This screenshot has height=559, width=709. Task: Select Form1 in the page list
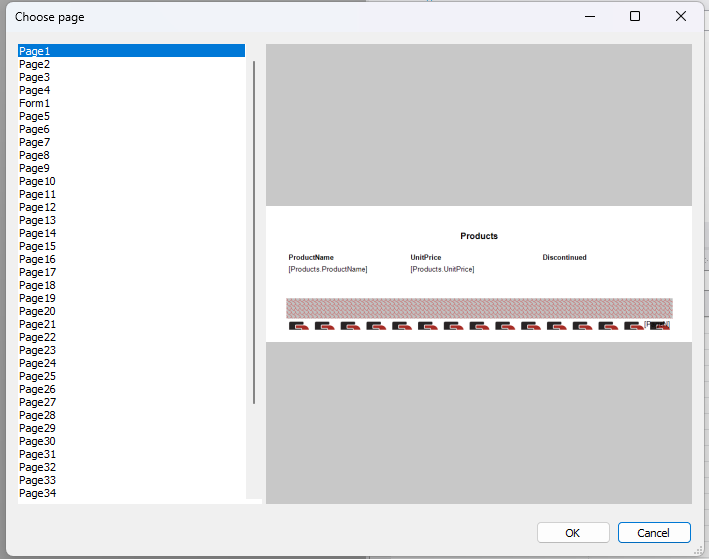35,103
